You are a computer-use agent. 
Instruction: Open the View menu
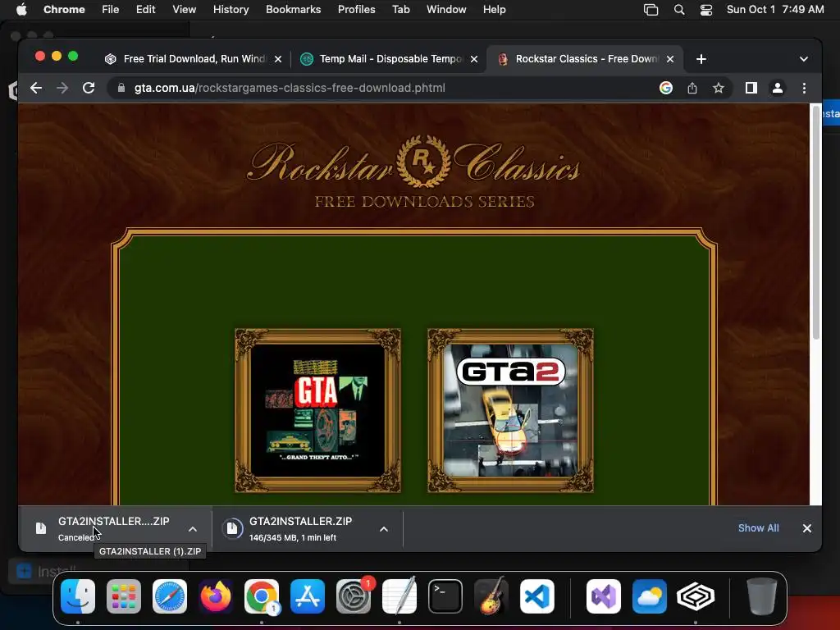[x=184, y=10]
